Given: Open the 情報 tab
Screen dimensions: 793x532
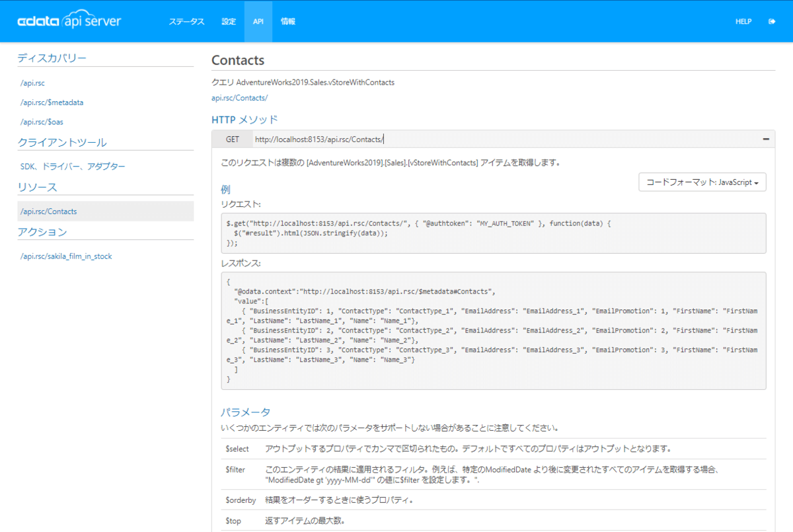Looking at the screenshot, I should 288,22.
